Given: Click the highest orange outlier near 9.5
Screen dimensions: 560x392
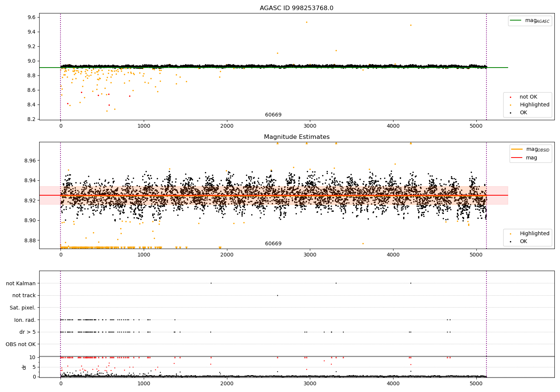Looking at the screenshot, I should [x=307, y=22].
